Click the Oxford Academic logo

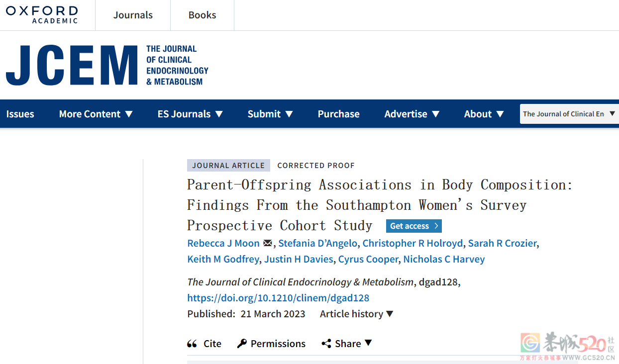click(x=42, y=15)
